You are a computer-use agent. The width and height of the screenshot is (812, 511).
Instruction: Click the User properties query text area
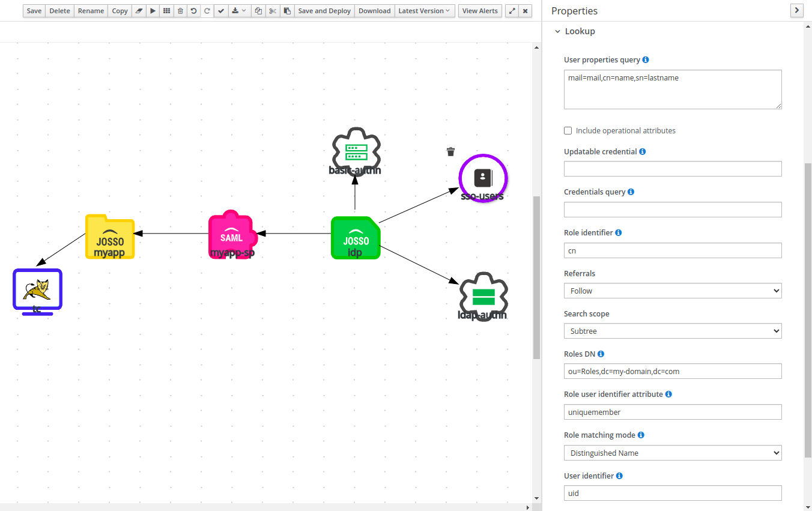(x=673, y=89)
